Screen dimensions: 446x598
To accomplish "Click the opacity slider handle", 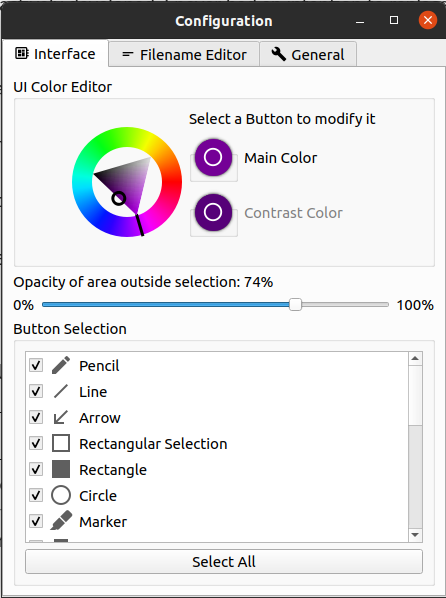I will [295, 305].
